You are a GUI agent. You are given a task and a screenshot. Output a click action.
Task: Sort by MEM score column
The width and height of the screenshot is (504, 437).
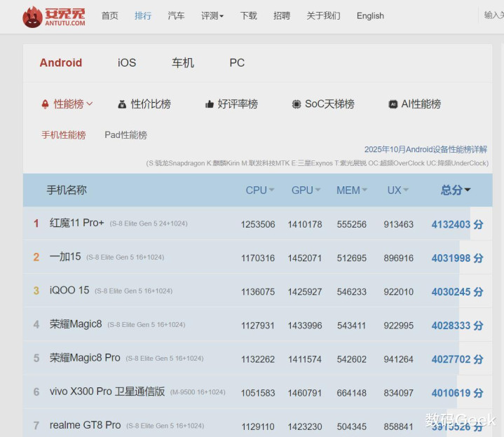[x=352, y=190]
